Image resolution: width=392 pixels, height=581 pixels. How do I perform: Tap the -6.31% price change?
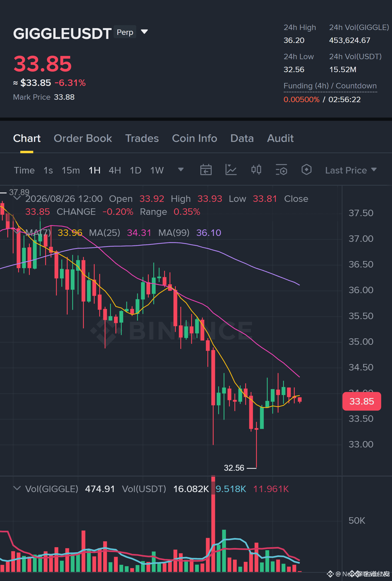pyautogui.click(x=70, y=83)
